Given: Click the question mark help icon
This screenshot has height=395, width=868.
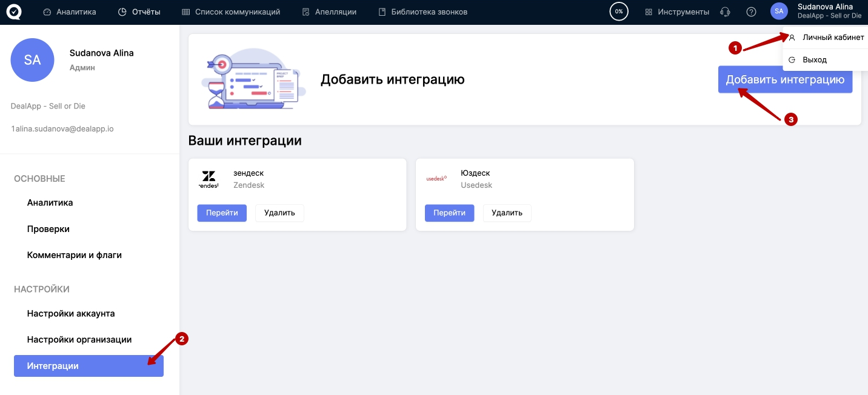Looking at the screenshot, I should [x=751, y=12].
